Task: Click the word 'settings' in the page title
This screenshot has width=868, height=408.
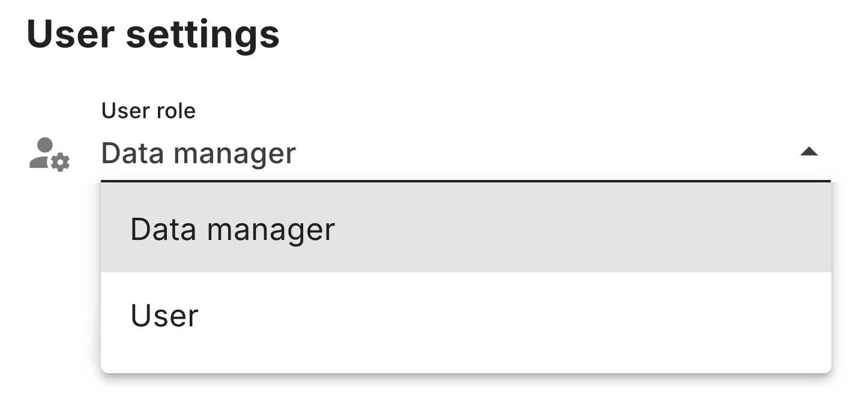Action: [202, 35]
